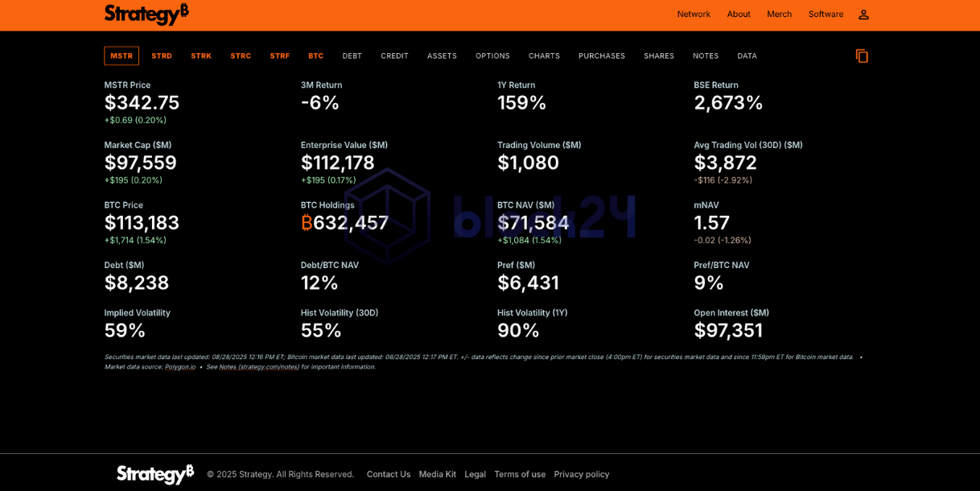The height and width of the screenshot is (491, 980).
Task: Click the Avg Trading Vol value $3,872
Action: [725, 163]
